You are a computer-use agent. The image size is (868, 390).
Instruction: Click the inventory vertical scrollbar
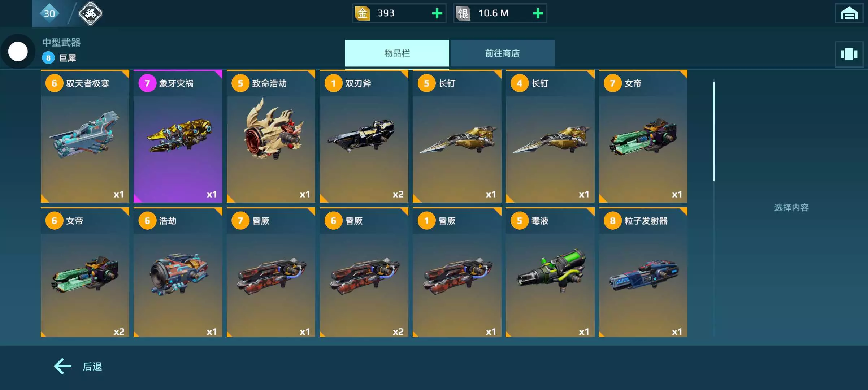click(714, 131)
